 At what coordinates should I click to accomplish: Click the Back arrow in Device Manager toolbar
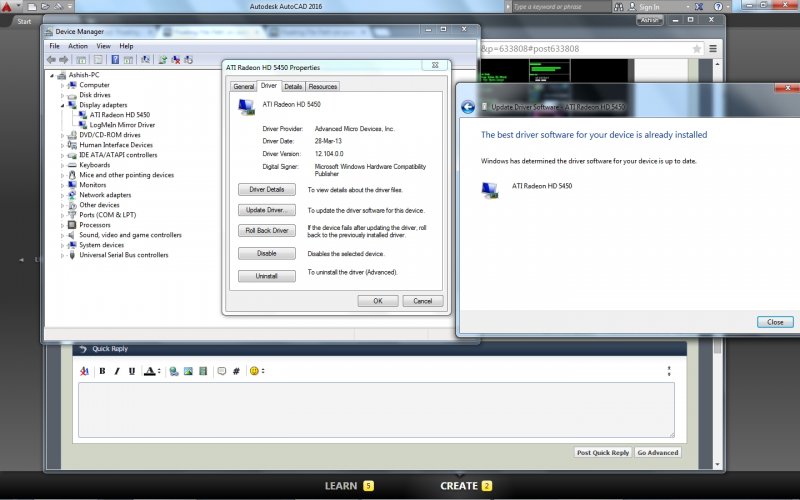[51, 60]
